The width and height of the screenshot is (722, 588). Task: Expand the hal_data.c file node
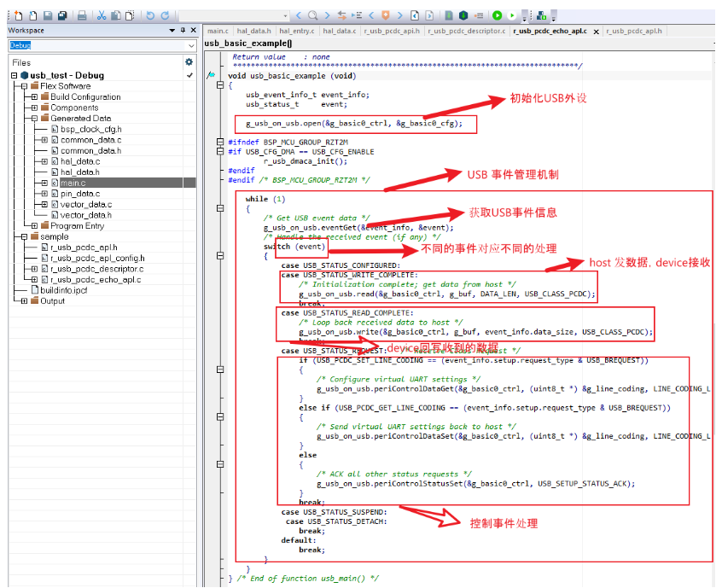click(44, 161)
